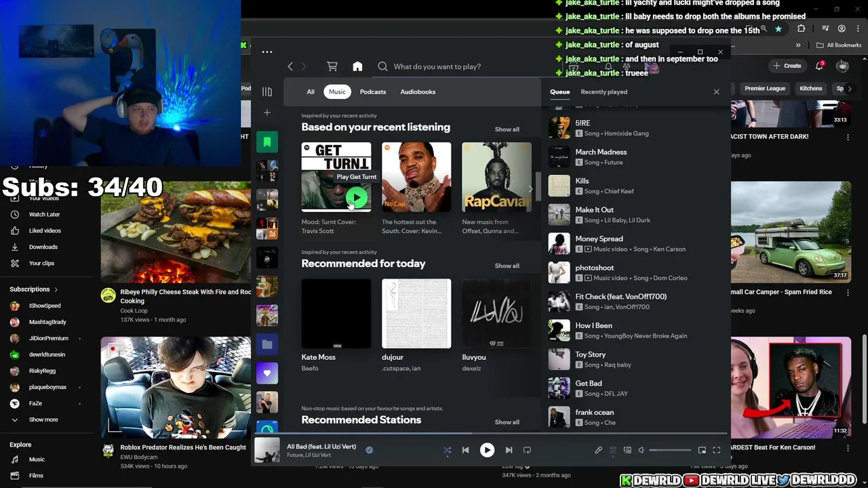868x488 pixels.
Task: Open the dujour album card
Action: point(416,325)
